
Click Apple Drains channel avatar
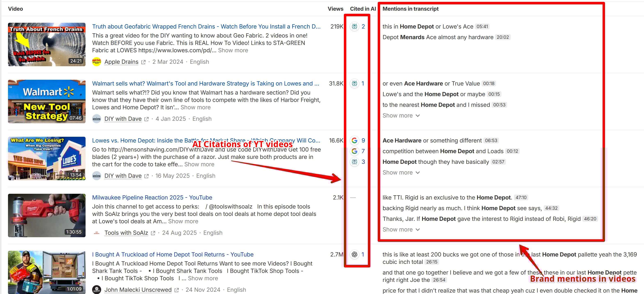[96, 62]
